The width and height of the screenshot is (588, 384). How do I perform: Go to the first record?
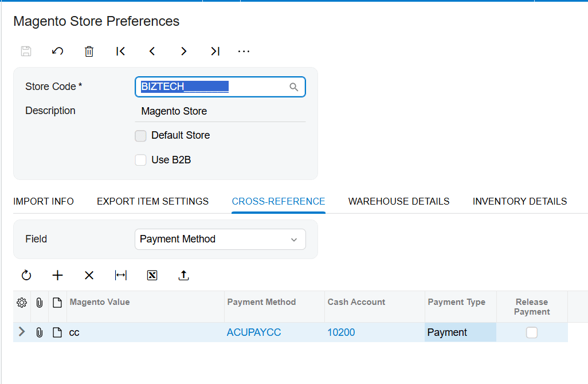click(x=120, y=51)
